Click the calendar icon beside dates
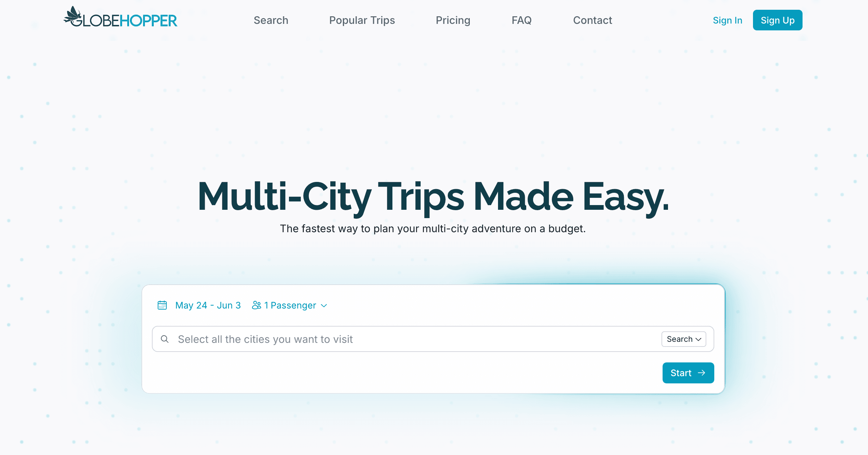Image resolution: width=868 pixels, height=455 pixels. coord(162,305)
